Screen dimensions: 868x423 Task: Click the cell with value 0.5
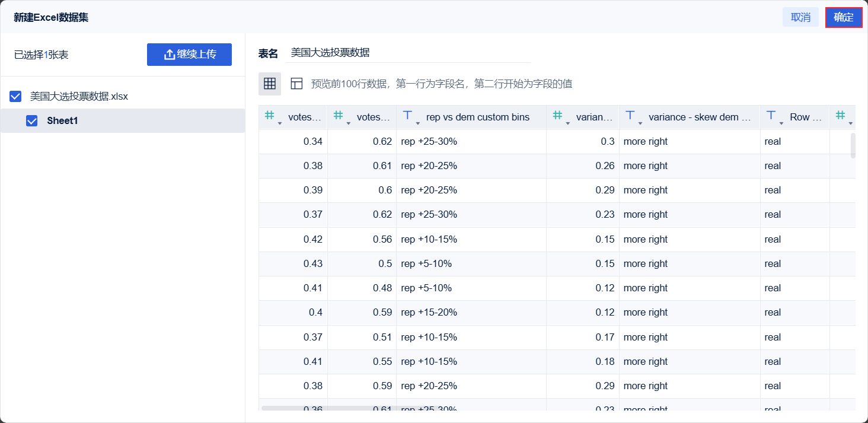click(362, 264)
